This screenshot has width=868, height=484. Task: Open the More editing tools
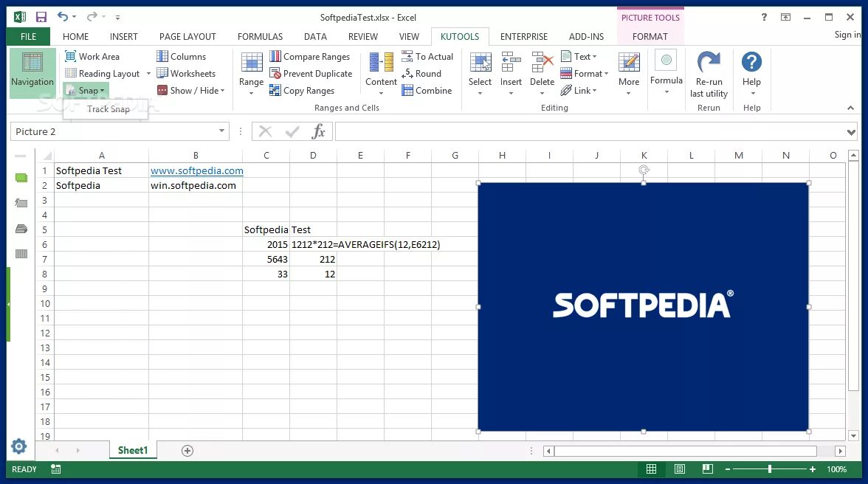(629, 74)
